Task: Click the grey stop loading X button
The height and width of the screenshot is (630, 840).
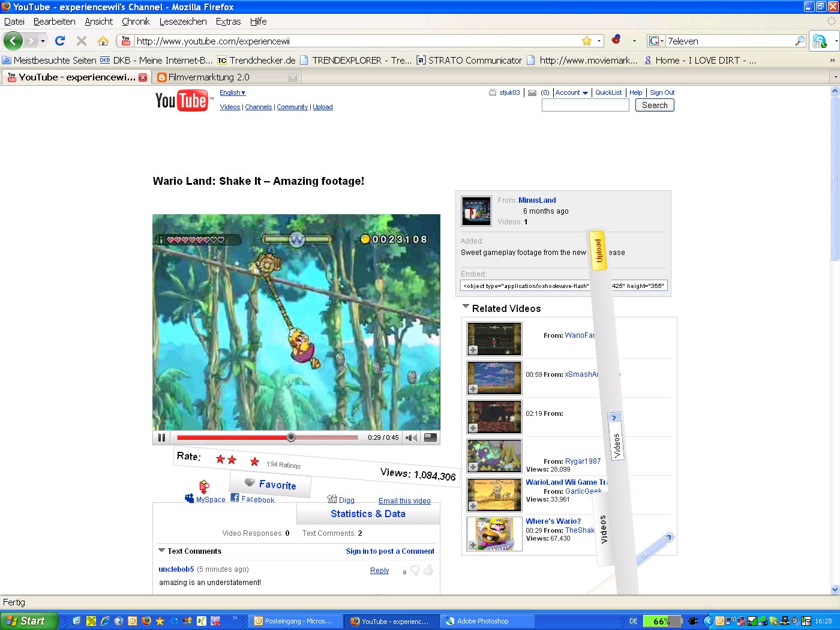Action: tap(82, 41)
